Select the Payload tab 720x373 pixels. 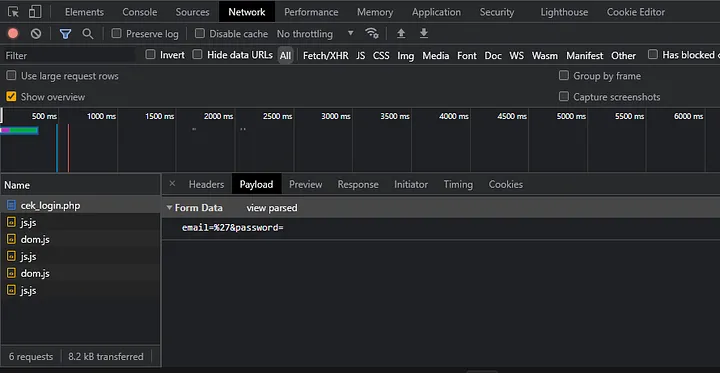pyautogui.click(x=256, y=184)
